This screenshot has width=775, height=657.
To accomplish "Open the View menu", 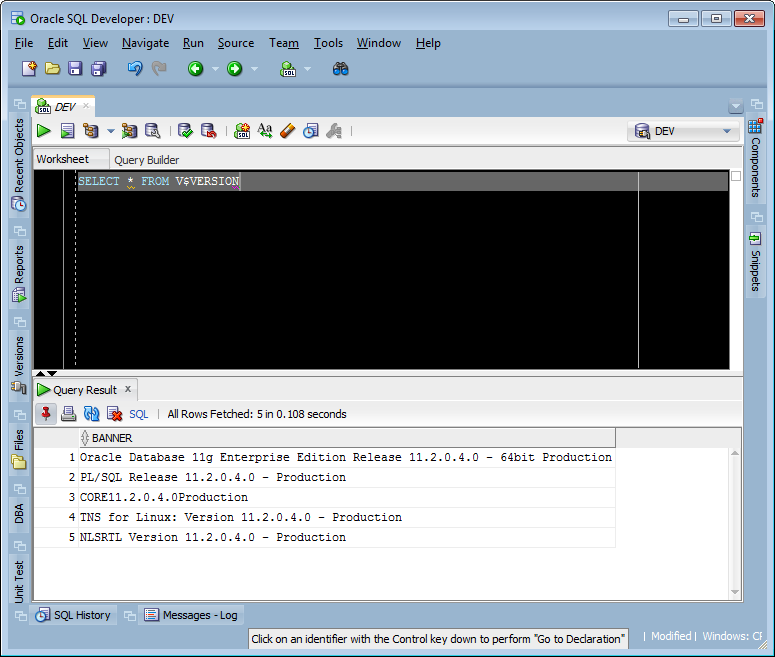I will pyautogui.click(x=95, y=43).
